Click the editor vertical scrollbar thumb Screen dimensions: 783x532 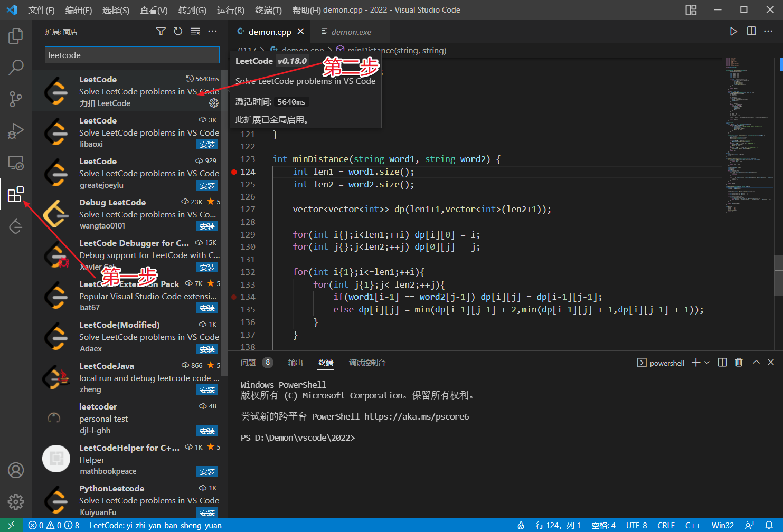click(x=778, y=275)
